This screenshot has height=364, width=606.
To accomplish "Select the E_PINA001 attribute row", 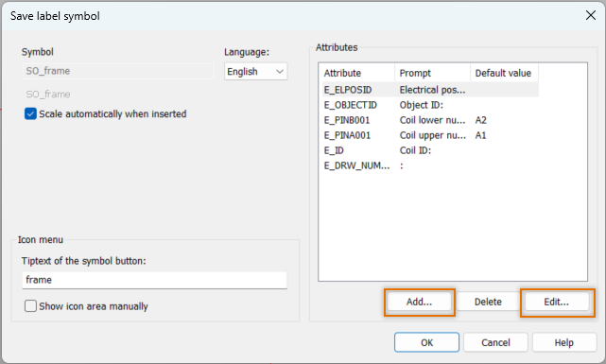I will point(430,135).
